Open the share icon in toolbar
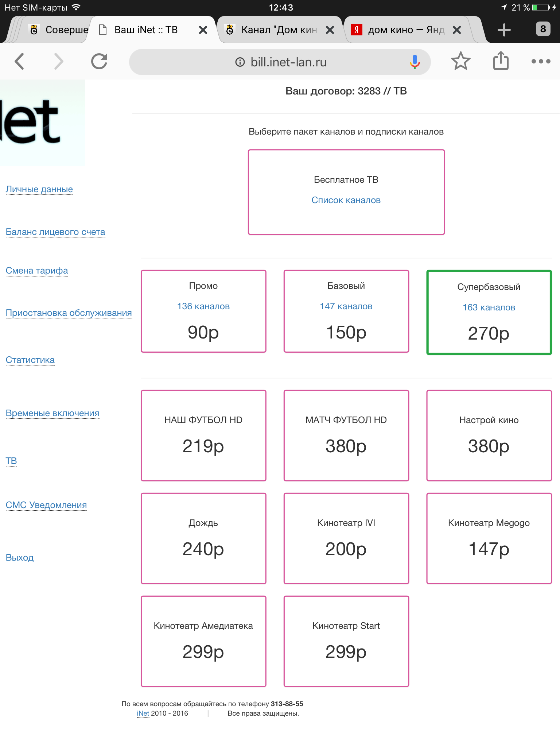 click(x=501, y=61)
